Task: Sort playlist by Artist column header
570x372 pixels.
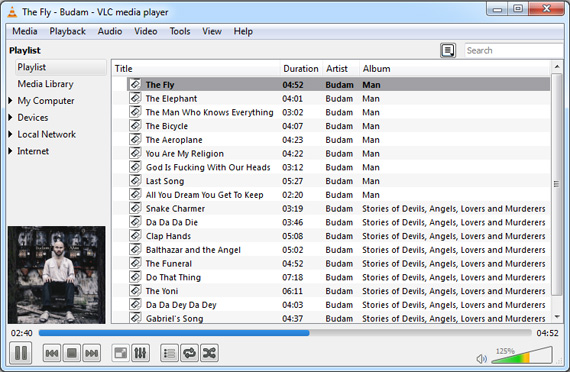Action: (x=340, y=69)
